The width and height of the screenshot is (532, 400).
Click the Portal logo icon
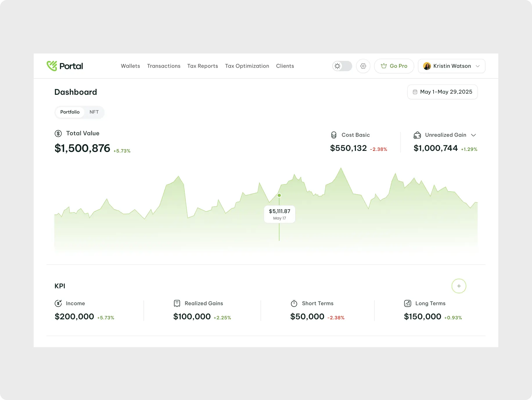[51, 66]
